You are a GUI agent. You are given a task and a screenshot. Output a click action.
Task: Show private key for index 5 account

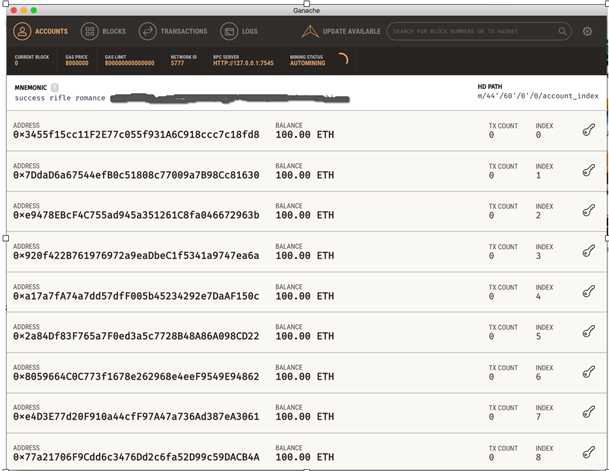pyautogui.click(x=589, y=331)
